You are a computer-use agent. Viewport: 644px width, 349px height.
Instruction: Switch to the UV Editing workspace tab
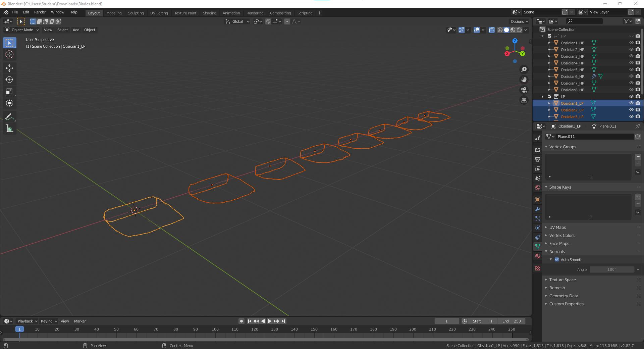click(159, 13)
